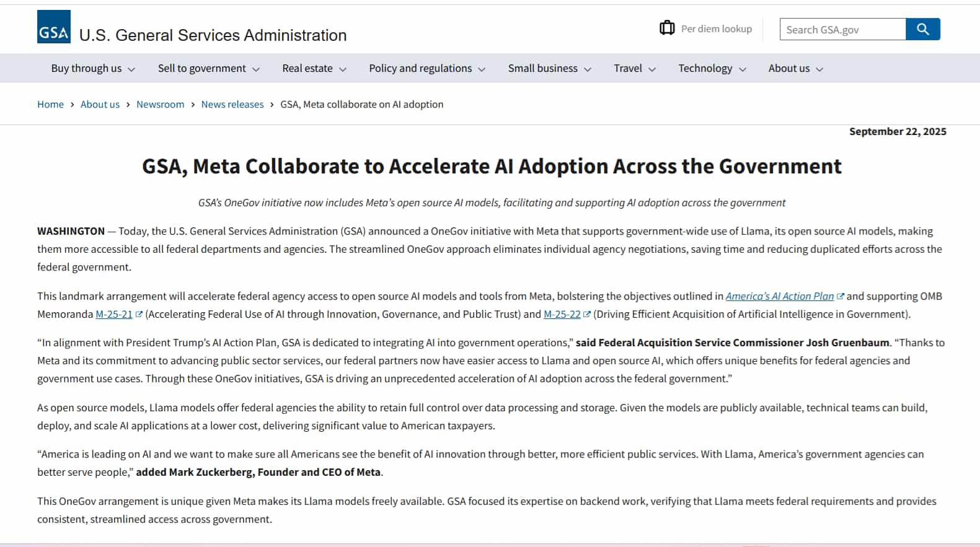Image resolution: width=980 pixels, height=547 pixels.
Task: Click the GSA logo
Action: 54,27
